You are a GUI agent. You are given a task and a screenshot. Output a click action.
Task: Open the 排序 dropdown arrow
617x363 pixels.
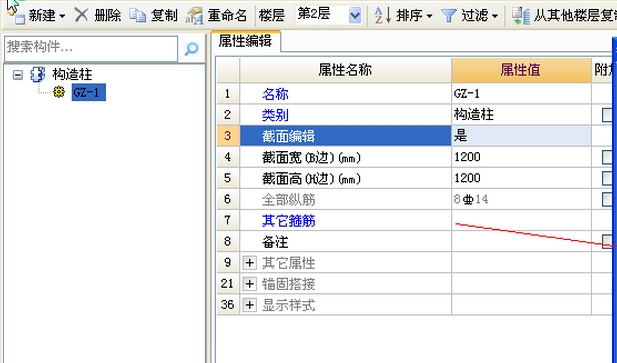point(430,17)
